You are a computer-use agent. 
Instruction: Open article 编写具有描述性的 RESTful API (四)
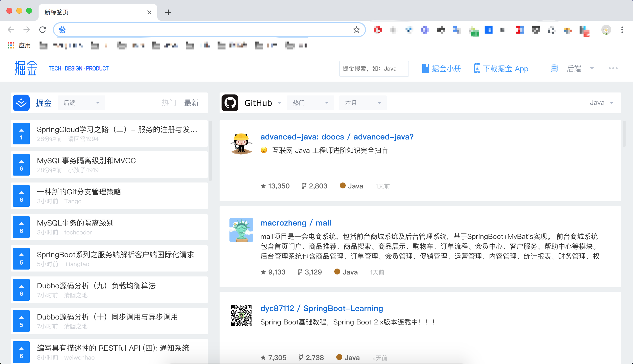click(x=113, y=348)
